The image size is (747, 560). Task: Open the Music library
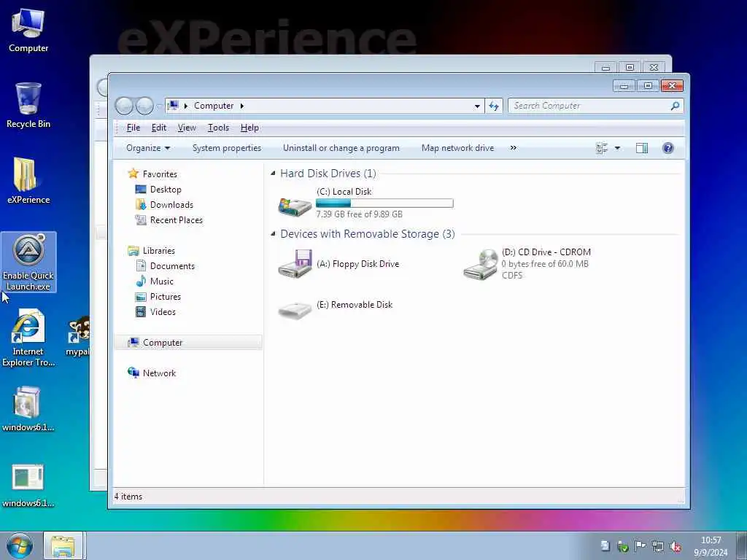tap(155, 281)
